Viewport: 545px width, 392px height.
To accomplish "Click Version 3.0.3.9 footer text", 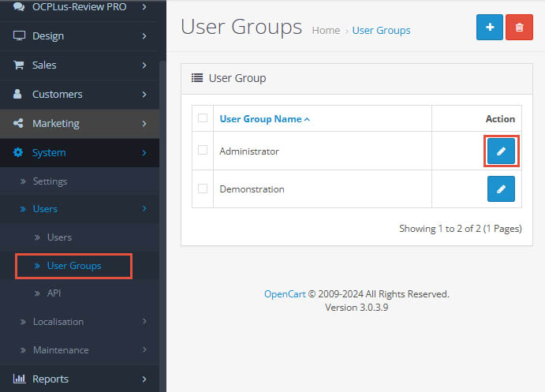I will [x=356, y=308].
